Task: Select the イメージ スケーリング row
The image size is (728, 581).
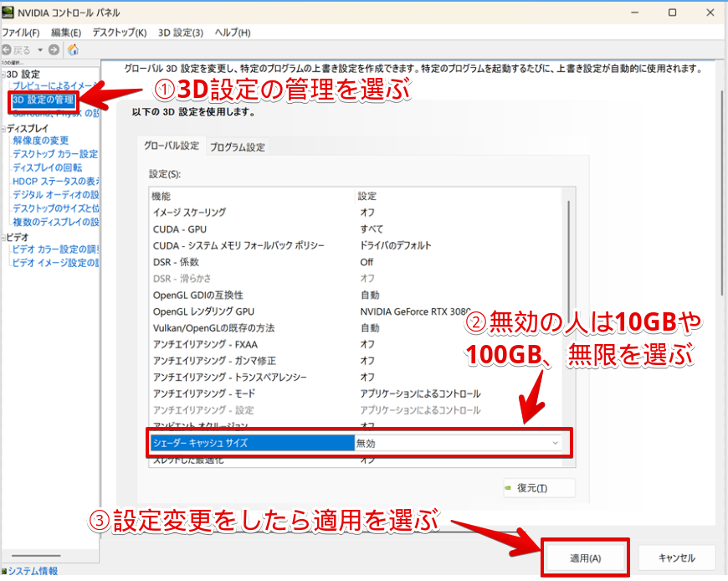Action: coord(355,213)
